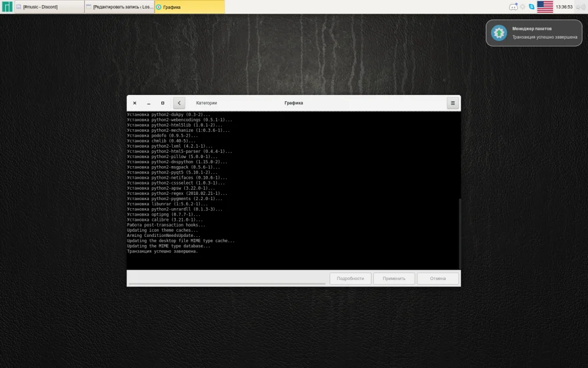Click the Применить button
The width and height of the screenshot is (588, 368).
[394, 279]
